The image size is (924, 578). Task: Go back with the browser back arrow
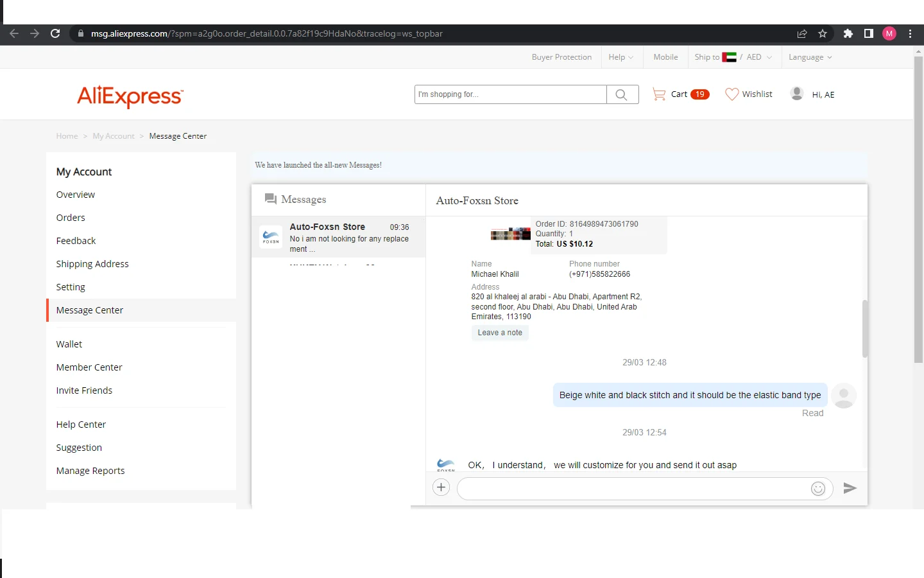(14, 33)
